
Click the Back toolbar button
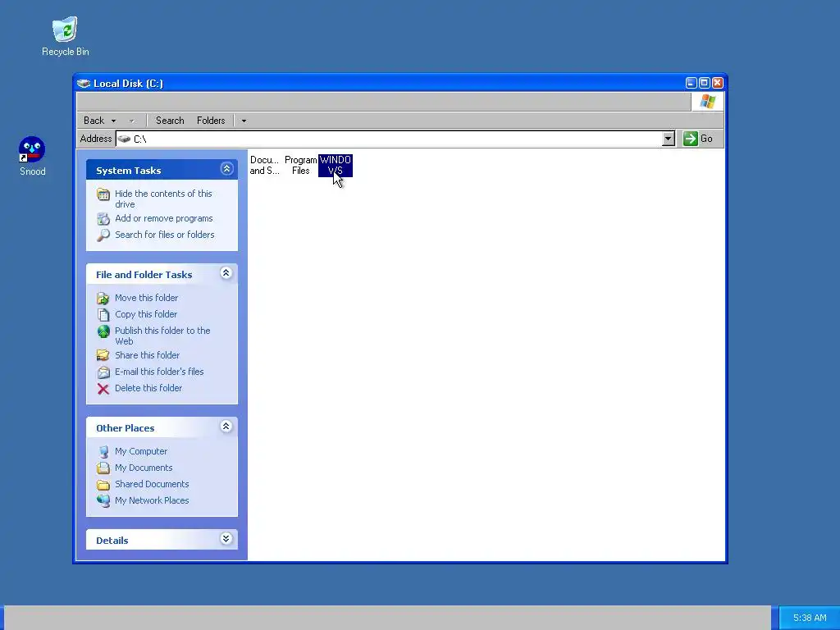[94, 121]
